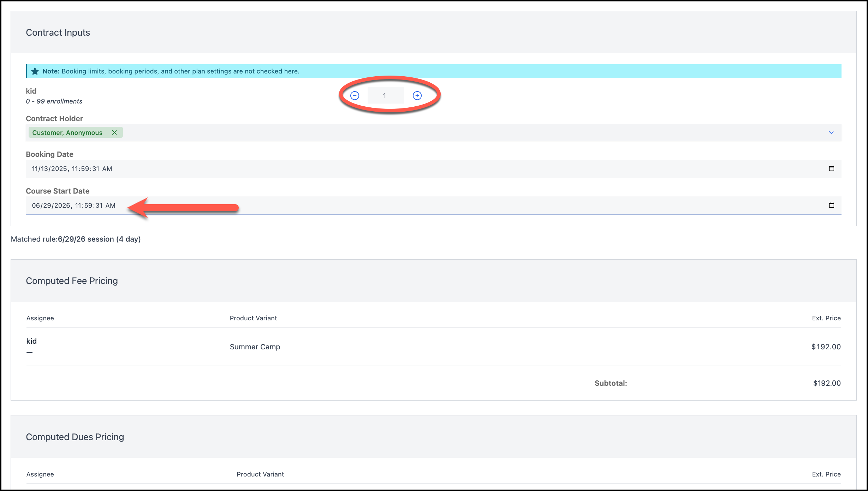The height and width of the screenshot is (491, 868).
Task: Open the Course Start Date calendar picker icon
Action: pos(831,205)
